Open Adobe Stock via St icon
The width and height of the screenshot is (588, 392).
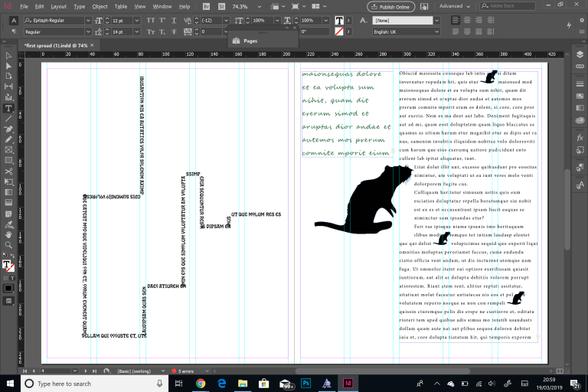coord(220,6)
